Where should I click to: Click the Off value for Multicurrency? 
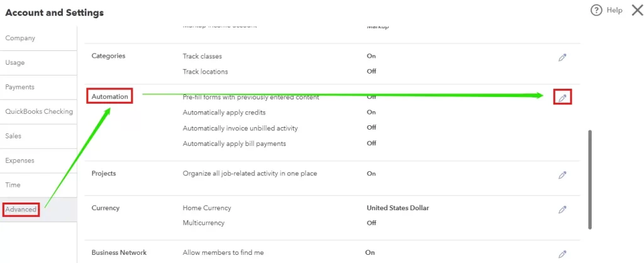(x=371, y=223)
